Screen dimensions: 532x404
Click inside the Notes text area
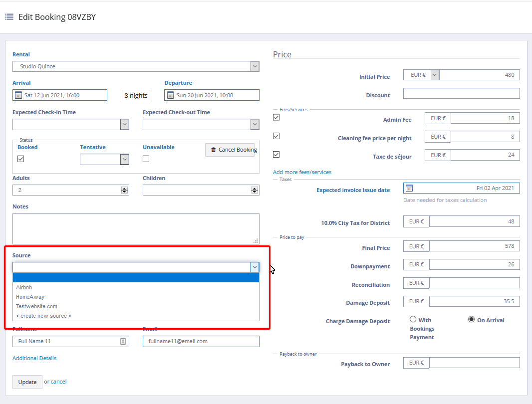point(136,229)
